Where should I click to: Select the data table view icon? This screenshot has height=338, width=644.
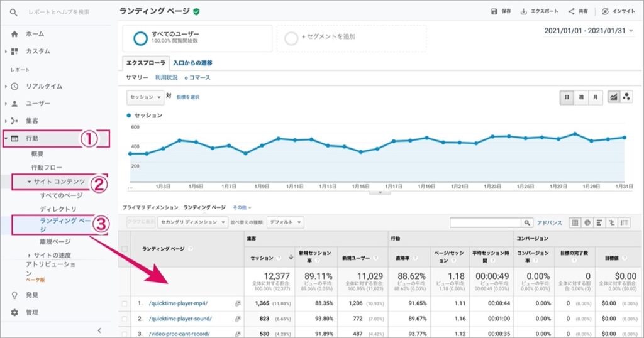click(x=575, y=222)
